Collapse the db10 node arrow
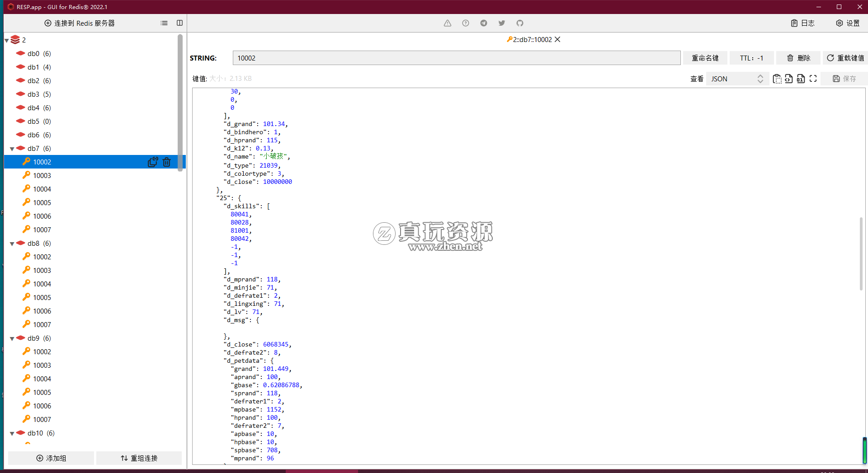 click(12, 433)
